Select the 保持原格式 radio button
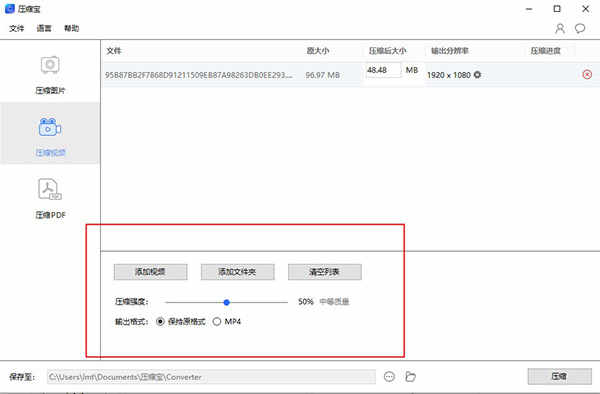Image resolution: width=600 pixels, height=394 pixels. click(x=160, y=322)
